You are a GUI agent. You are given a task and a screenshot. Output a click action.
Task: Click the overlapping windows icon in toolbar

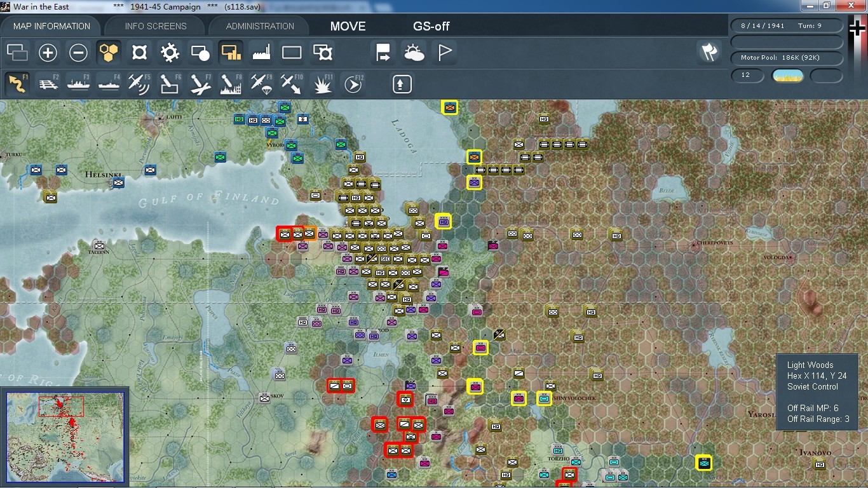point(17,53)
